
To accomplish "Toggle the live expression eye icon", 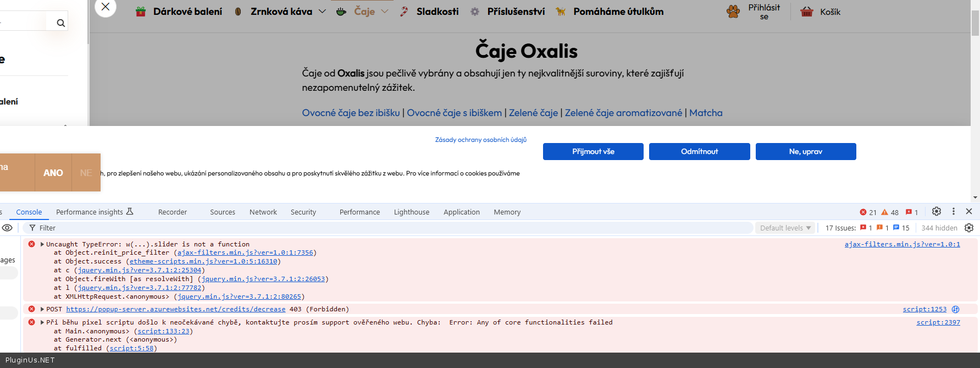I will point(7,228).
